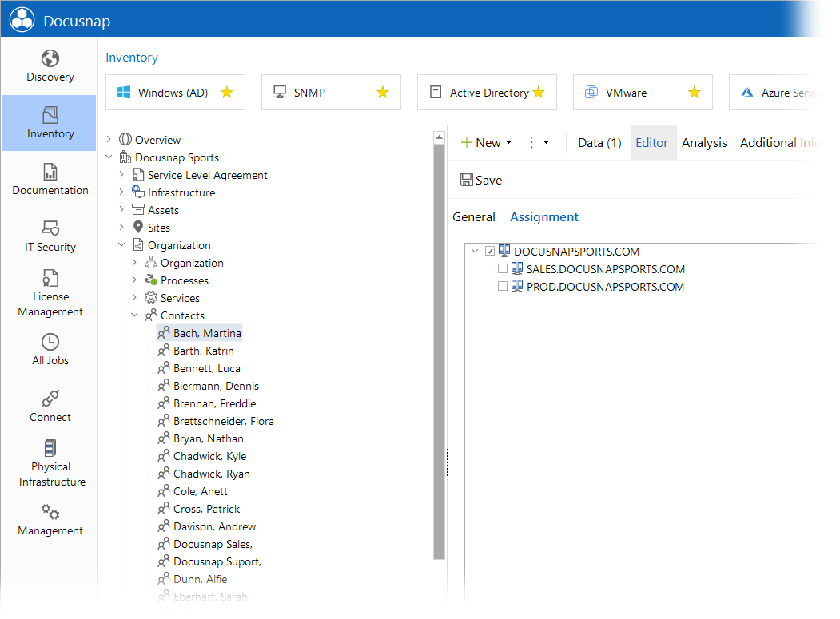
Task: Click the Windows (AD) inventory tile
Action: click(175, 92)
